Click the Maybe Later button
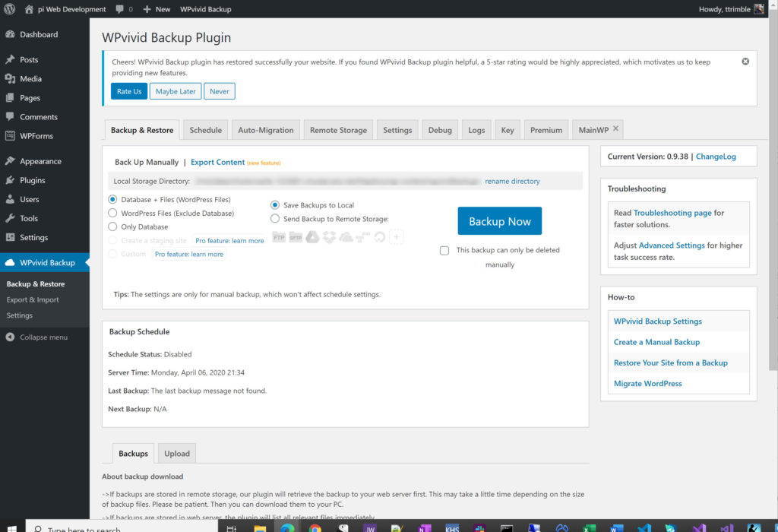This screenshot has width=778, height=532. coord(176,91)
